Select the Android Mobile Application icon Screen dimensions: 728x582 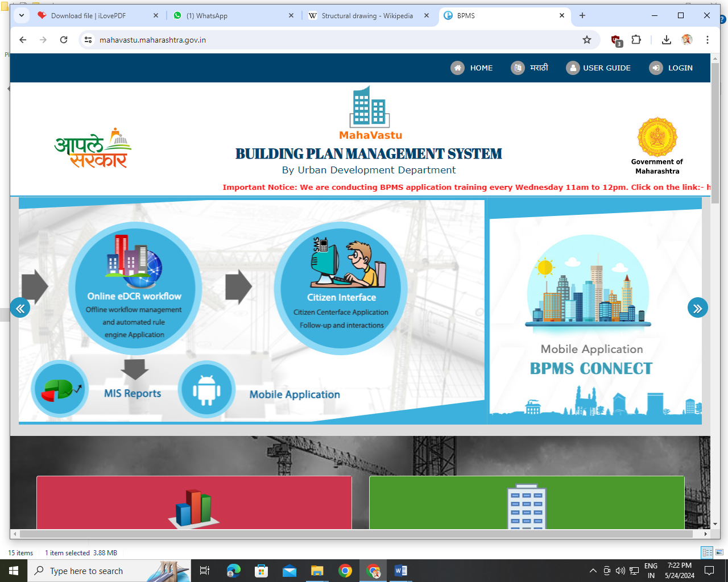coord(206,389)
